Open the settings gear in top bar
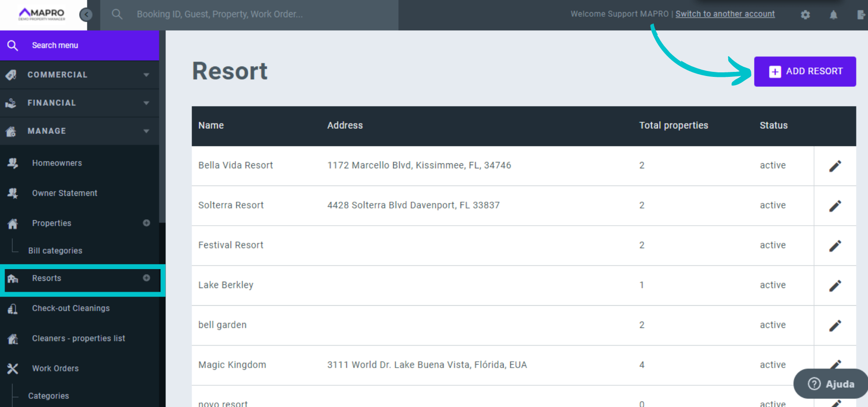 (805, 15)
